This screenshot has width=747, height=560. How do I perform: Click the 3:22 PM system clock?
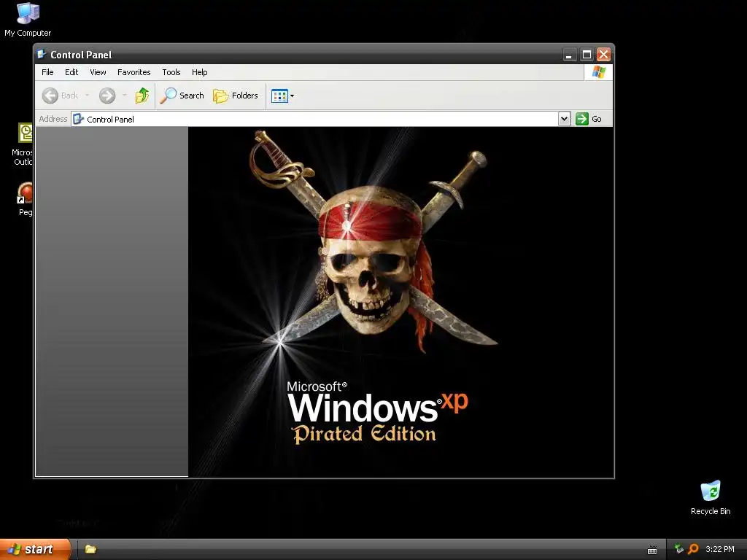coord(720,550)
